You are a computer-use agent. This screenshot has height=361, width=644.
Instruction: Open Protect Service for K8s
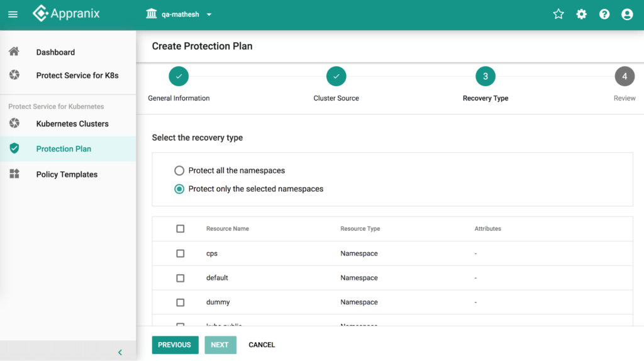(77, 75)
